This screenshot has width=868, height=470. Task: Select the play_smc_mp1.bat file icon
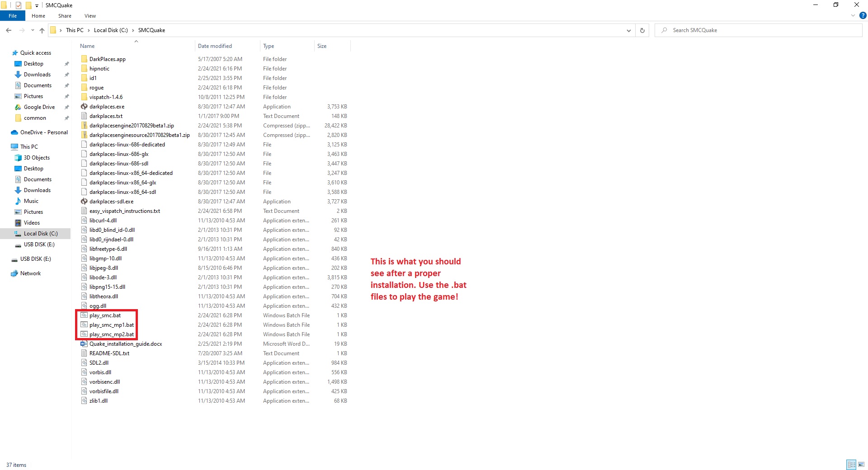click(84, 325)
